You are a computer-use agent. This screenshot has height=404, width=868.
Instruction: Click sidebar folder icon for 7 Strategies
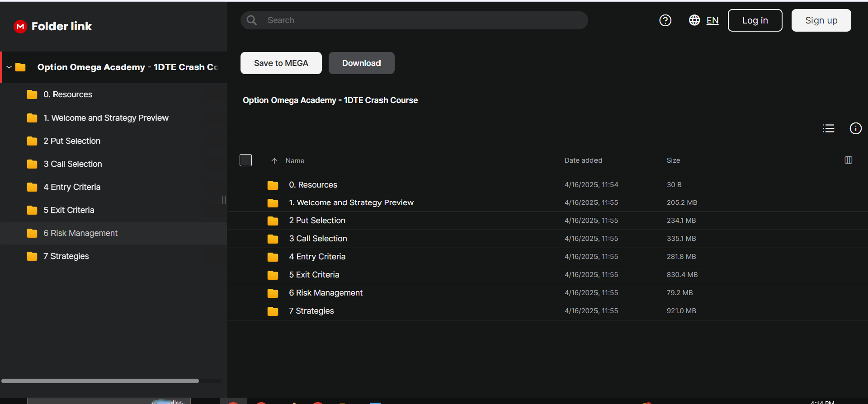tap(32, 256)
